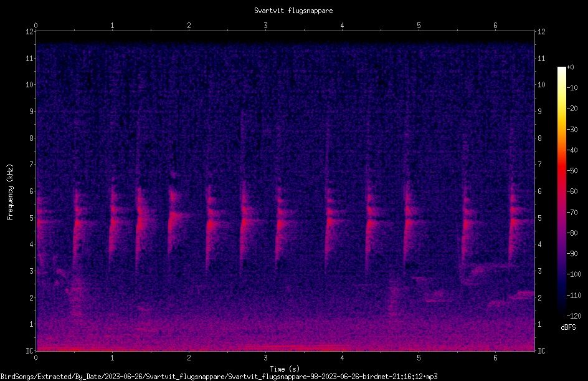Click the 'dBFS' label under color scale
This screenshot has height=381, width=588.
(x=568, y=327)
